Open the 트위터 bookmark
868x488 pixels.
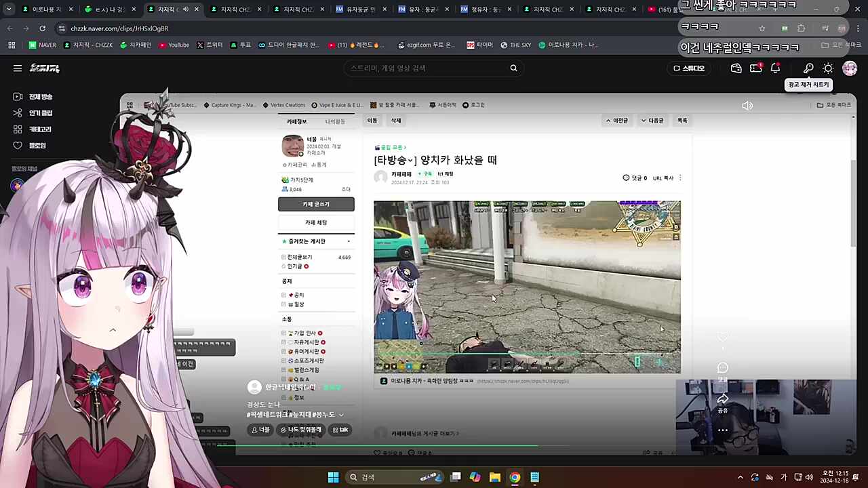click(x=210, y=45)
